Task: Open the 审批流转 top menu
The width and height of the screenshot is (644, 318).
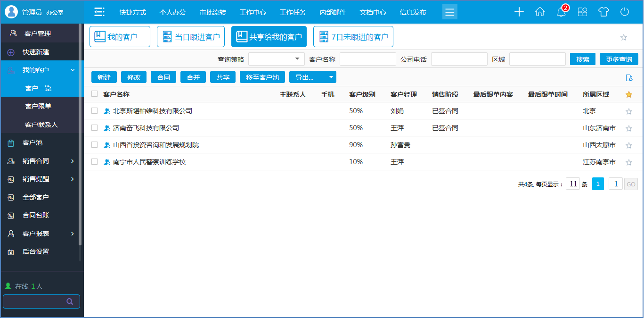Action: tap(212, 12)
